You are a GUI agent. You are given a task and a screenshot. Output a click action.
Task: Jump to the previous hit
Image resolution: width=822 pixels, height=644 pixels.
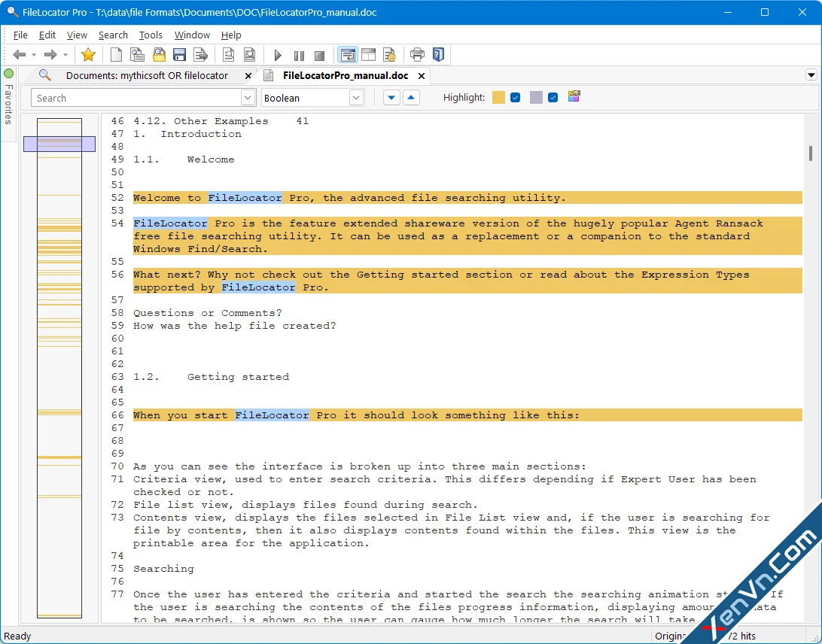coord(411,98)
